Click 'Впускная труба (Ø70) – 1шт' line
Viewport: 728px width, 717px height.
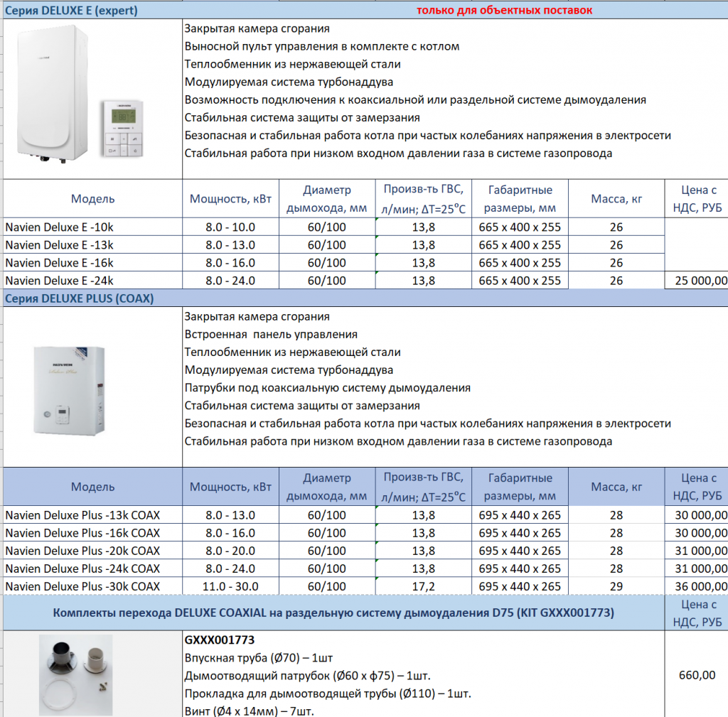tap(259, 658)
